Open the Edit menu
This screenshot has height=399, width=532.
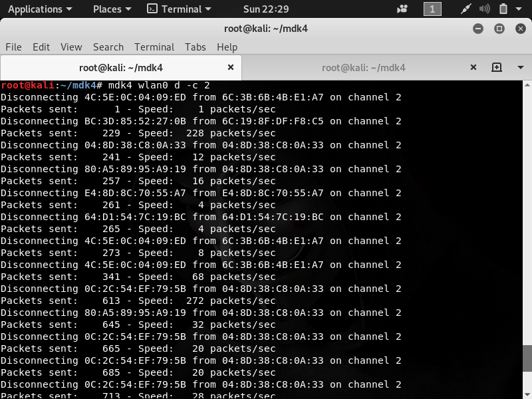point(41,47)
